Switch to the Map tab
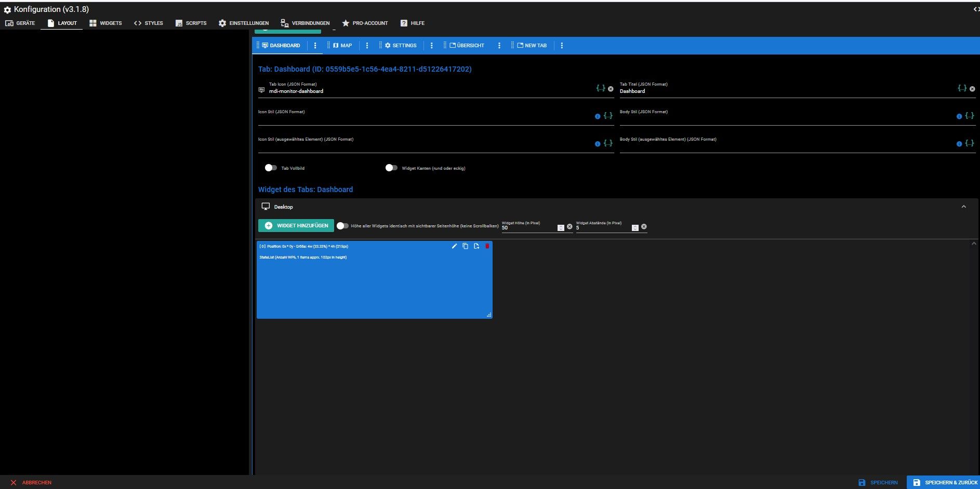Screen dimensions: 980x489 click(x=342, y=46)
